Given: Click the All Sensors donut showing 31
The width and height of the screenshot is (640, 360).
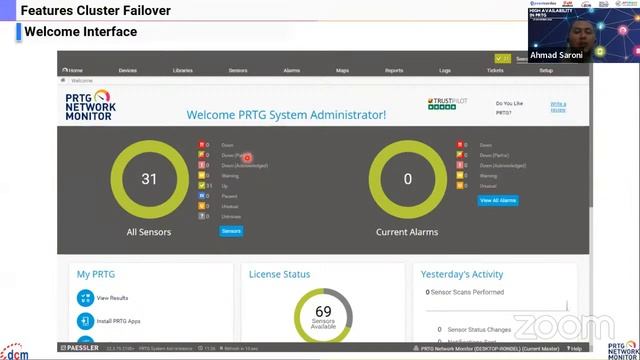Looking at the screenshot, I should tap(149, 179).
